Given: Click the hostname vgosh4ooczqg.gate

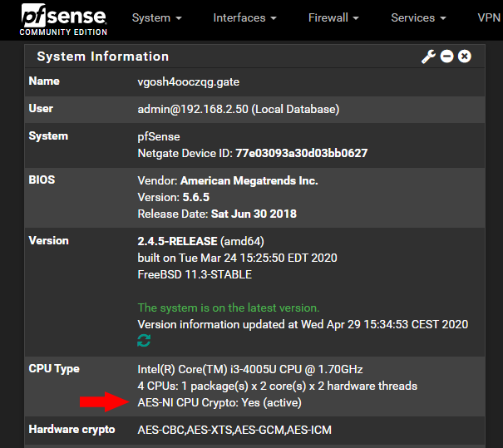Looking at the screenshot, I should point(188,81).
